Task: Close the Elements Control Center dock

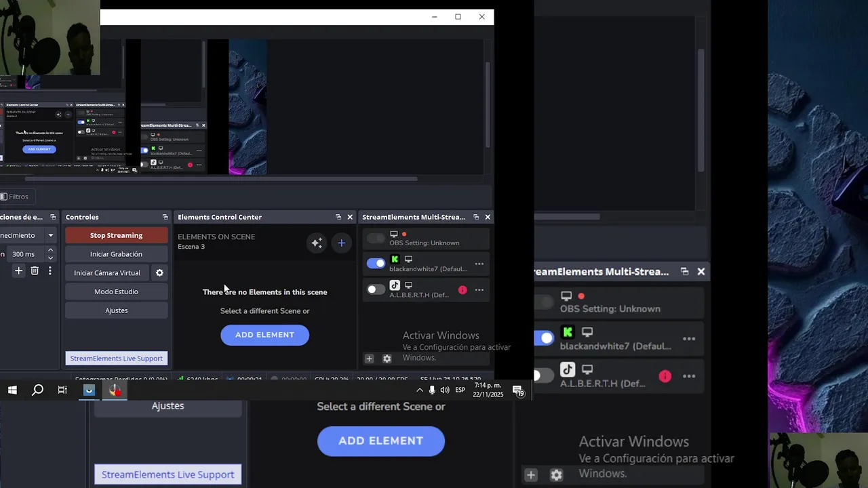Action: pos(350,217)
